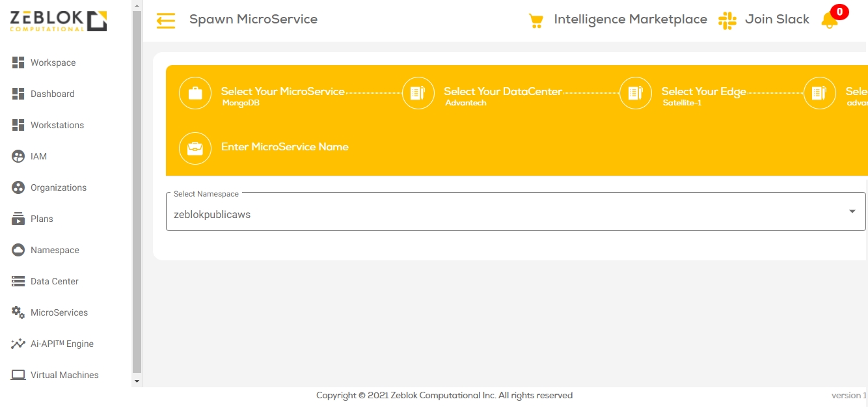This screenshot has height=410, width=868.
Task: Select the MicroService briefcase step icon
Action: pyautogui.click(x=195, y=93)
